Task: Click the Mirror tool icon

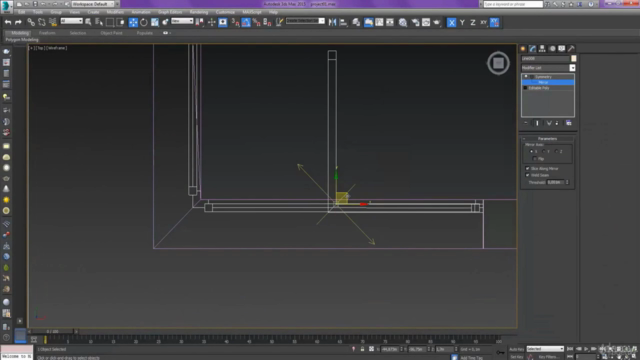Action: [332, 22]
